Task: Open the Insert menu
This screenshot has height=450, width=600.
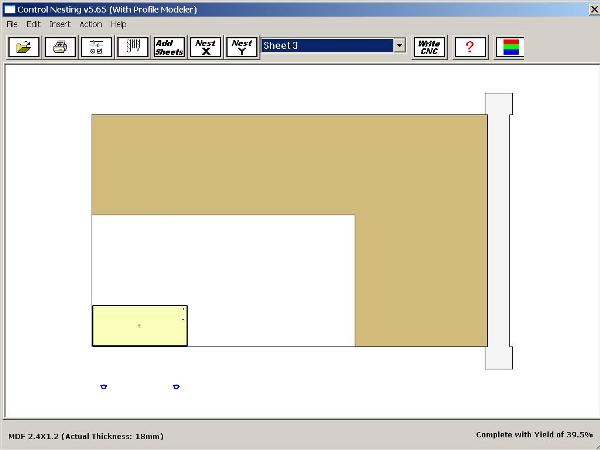Action: (x=60, y=24)
